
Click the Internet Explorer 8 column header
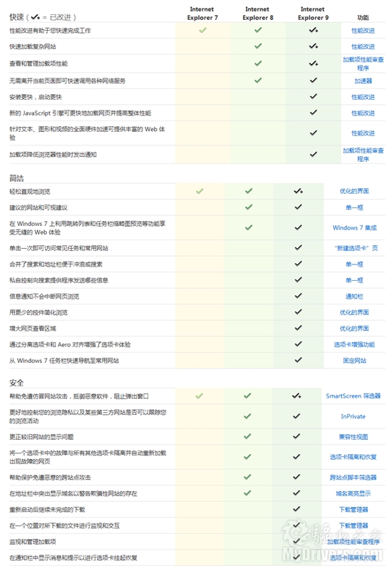[258, 13]
